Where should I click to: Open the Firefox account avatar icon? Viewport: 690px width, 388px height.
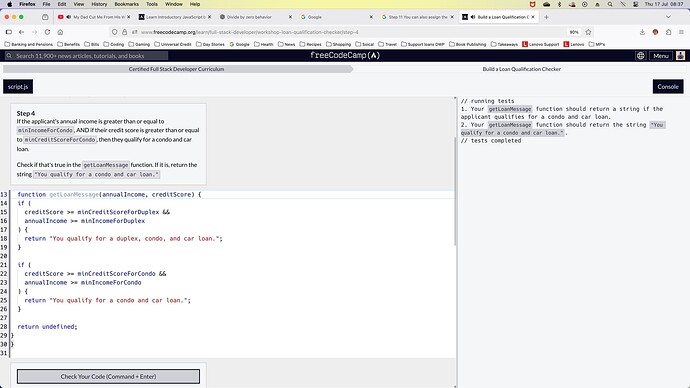click(655, 32)
